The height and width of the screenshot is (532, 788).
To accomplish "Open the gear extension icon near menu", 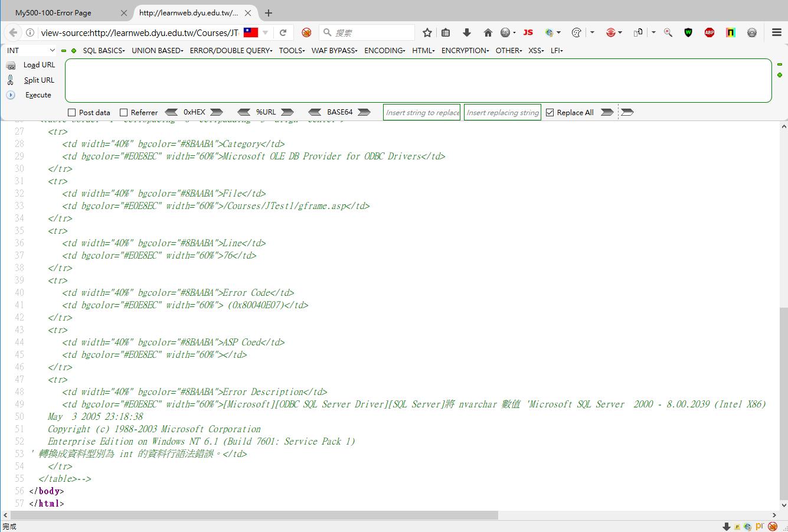I will [x=752, y=32].
